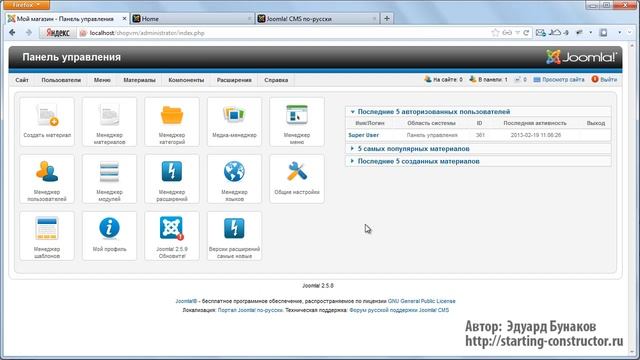The width and height of the screenshot is (640, 360).
Task: Open the Меню menu
Action: click(x=102, y=80)
